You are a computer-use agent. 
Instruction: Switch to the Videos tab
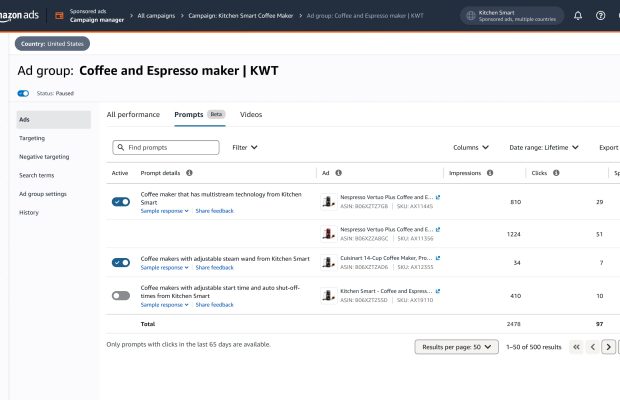(251, 115)
